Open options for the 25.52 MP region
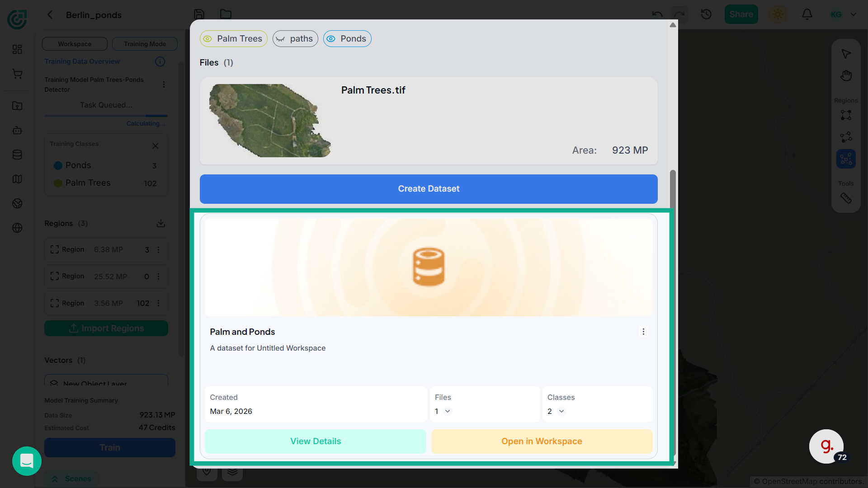The height and width of the screenshot is (488, 868). click(x=158, y=276)
